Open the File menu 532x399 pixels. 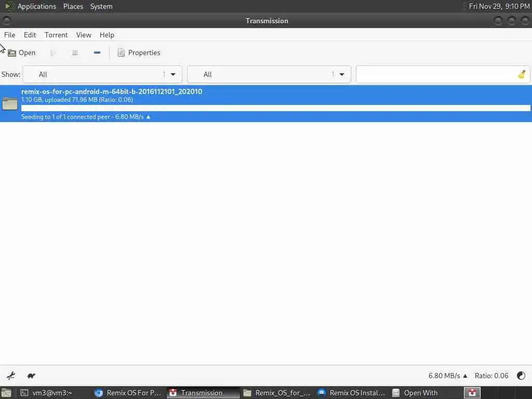(x=9, y=35)
